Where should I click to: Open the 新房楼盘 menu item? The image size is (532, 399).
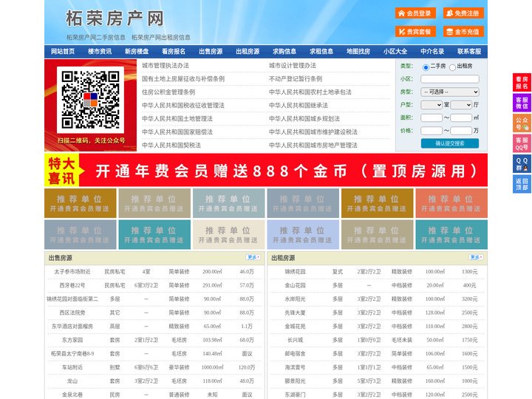click(137, 52)
